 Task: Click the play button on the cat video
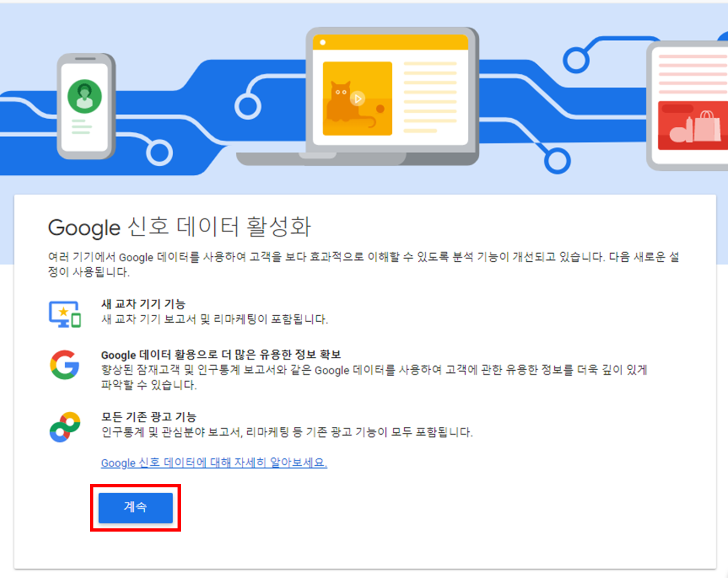click(x=357, y=98)
